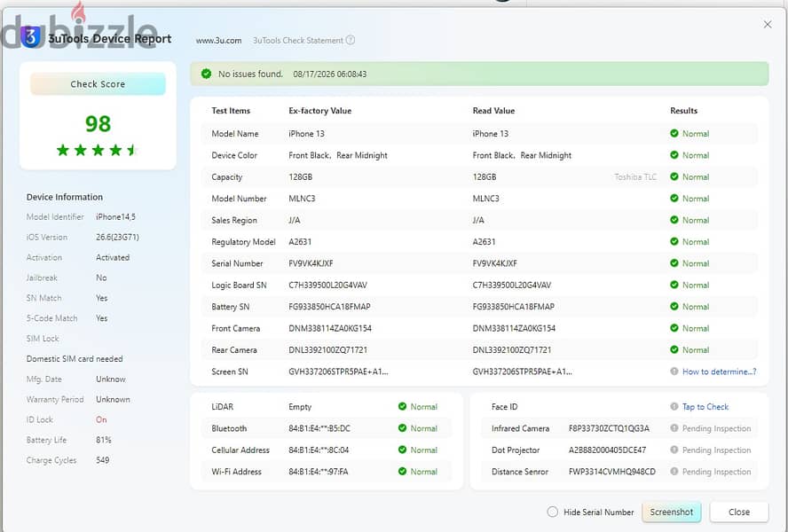This screenshot has height=532, width=788.
Task: Click the Bluetooth row Normal check icon
Action: 402,427
